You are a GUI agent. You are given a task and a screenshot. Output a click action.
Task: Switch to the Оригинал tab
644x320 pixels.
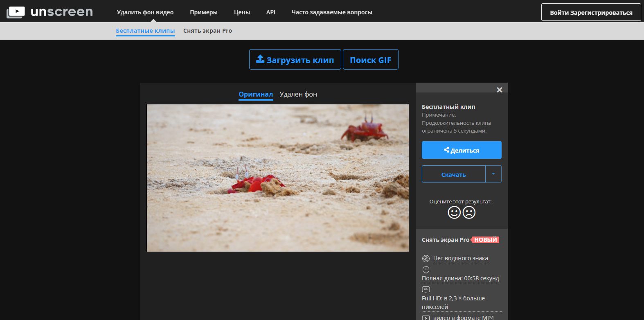click(x=256, y=94)
